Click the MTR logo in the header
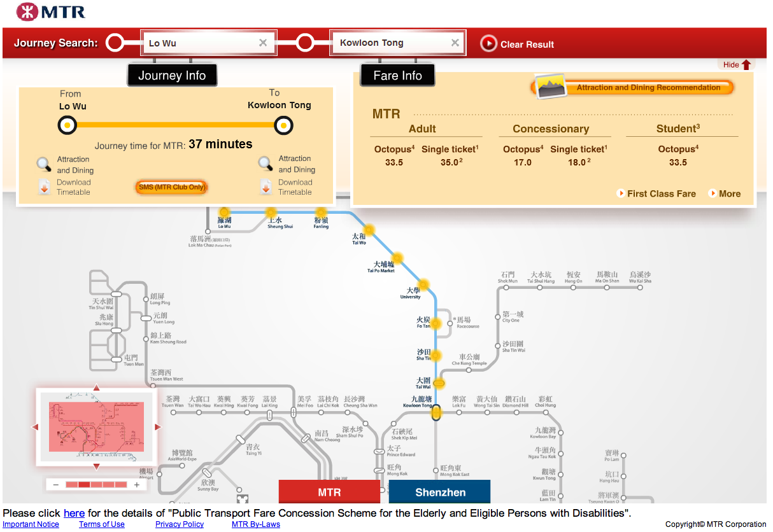The image size is (773, 532). coord(50,11)
